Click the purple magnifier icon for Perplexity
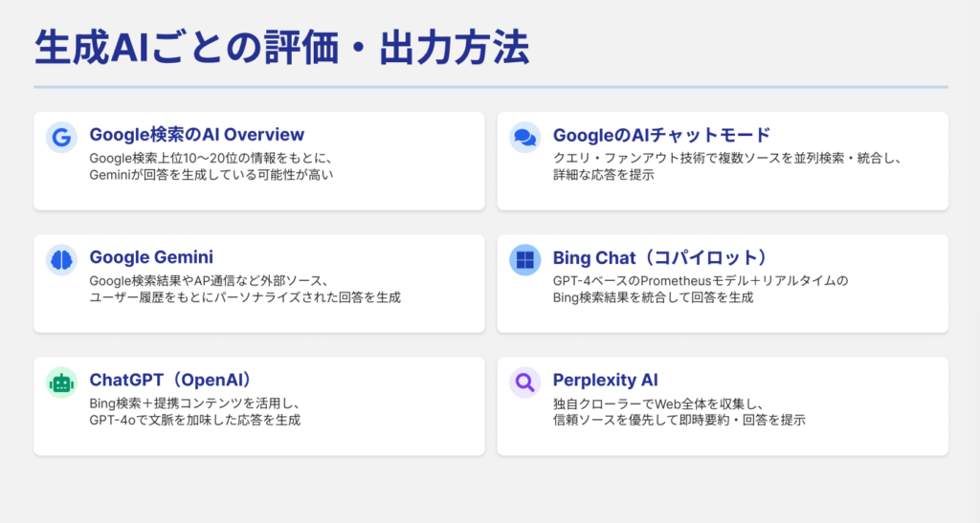This screenshot has width=980, height=523. coord(525,382)
